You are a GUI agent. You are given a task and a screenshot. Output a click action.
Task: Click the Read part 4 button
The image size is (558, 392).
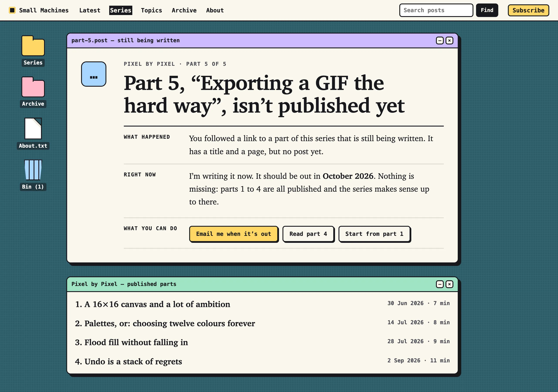(308, 234)
